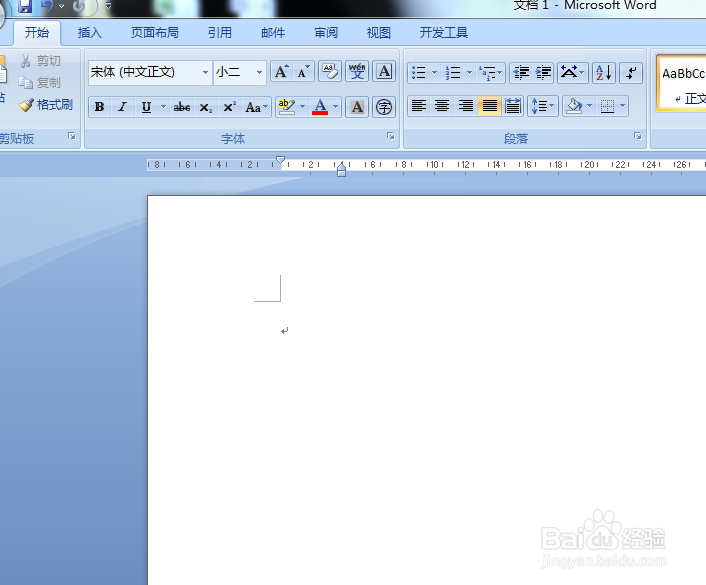Screen dimensions: 706x585
Task: Click the Bullets list button
Action: click(419, 73)
